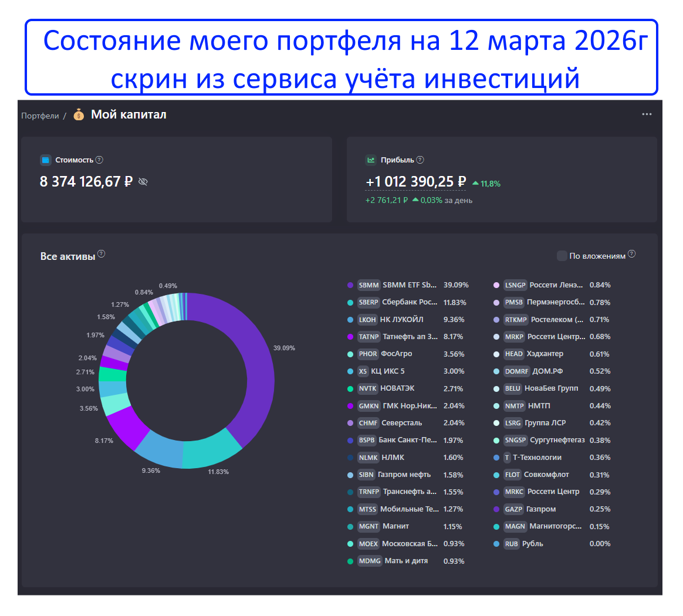683x616 pixels.
Task: Open the Прибыль help question-mark icon
Action: click(421, 160)
